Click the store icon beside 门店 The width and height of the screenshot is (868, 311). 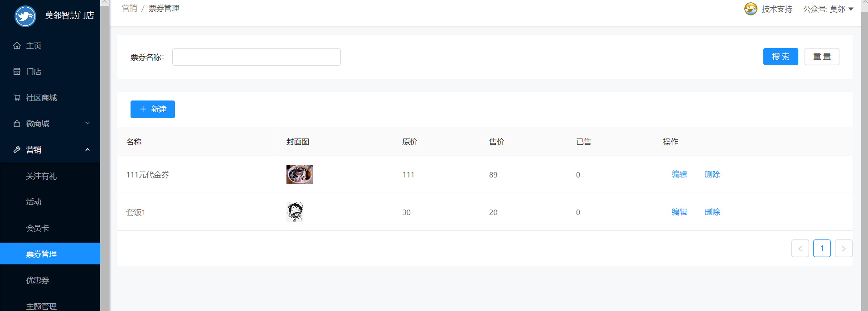[17, 72]
